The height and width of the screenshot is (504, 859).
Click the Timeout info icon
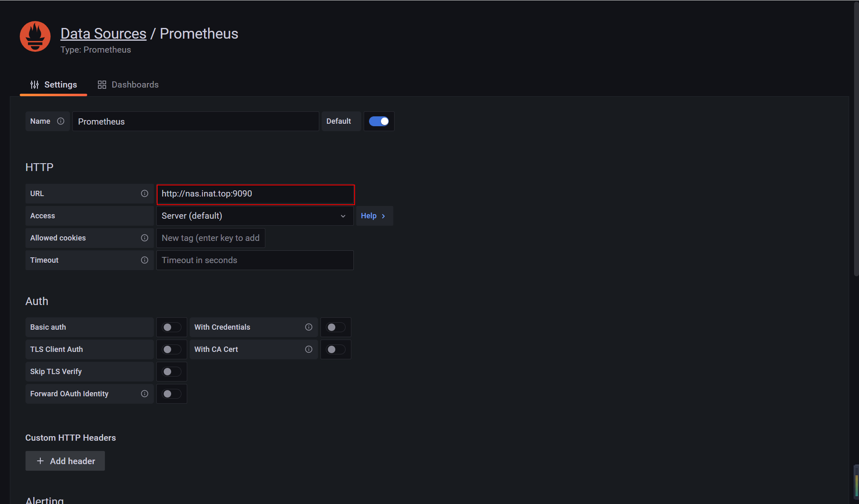(x=144, y=260)
